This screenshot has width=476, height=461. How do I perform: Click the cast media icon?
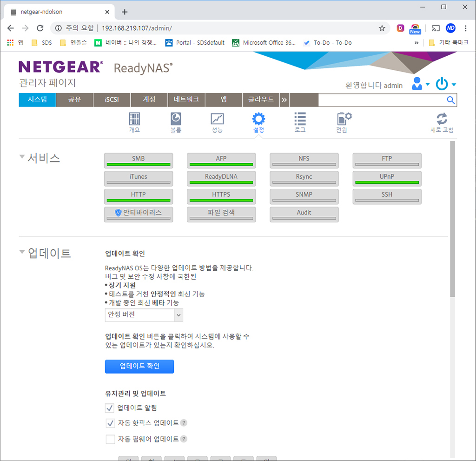point(436,28)
